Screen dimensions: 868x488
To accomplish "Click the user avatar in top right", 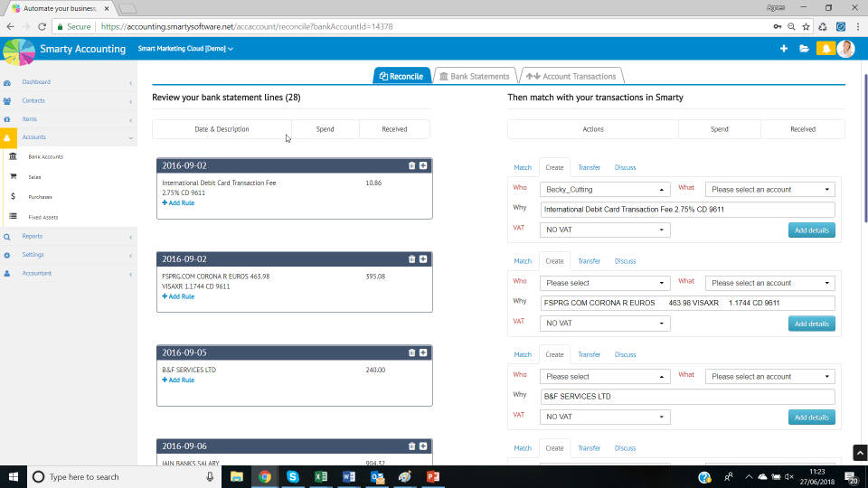I will tap(845, 49).
